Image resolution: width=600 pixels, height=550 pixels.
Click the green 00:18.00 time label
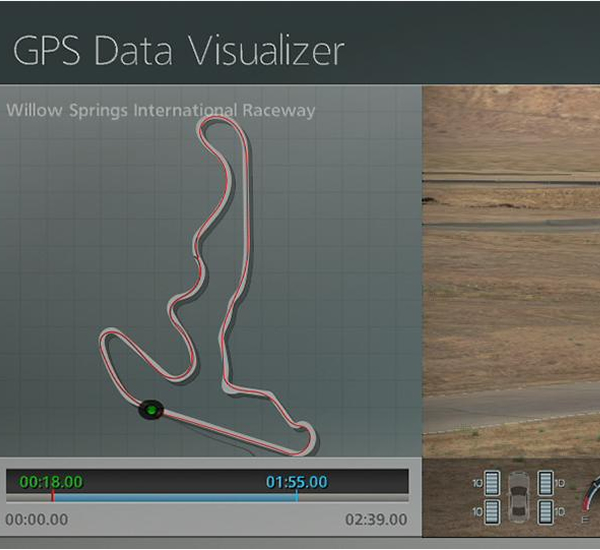pos(51,482)
